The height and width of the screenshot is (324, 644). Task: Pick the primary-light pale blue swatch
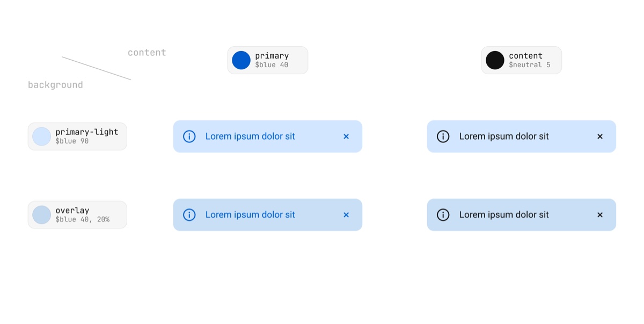[x=41, y=136]
